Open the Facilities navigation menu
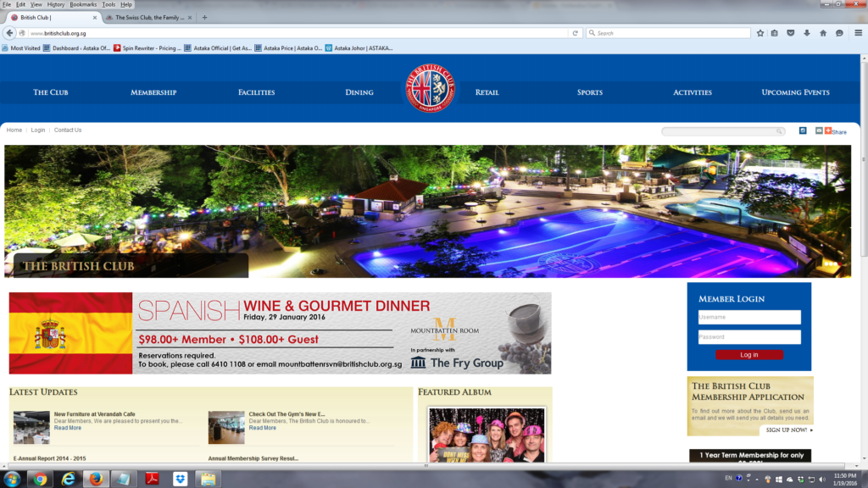This screenshot has width=868, height=488. 256,92
